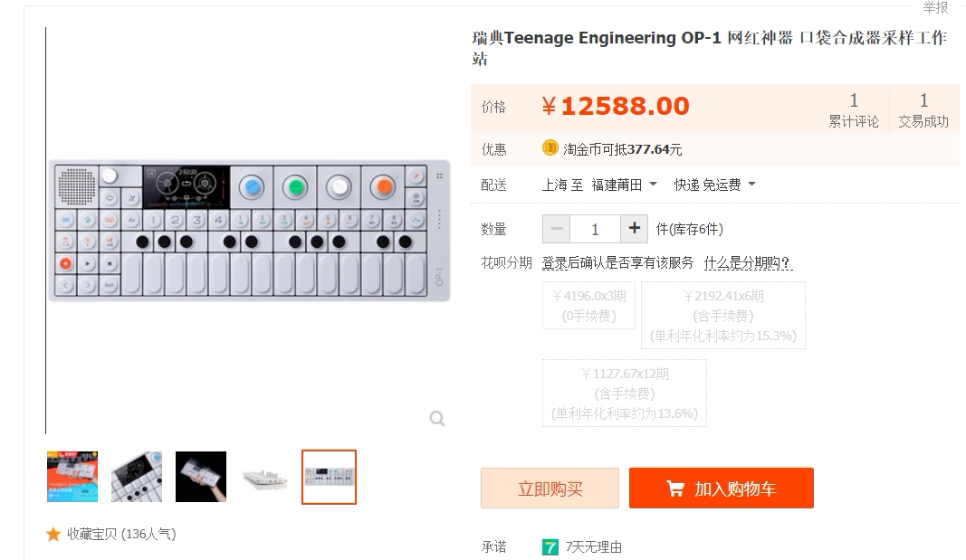Image resolution: width=966 pixels, height=560 pixels.
Task: Open the 交易成功 transactions count tab
Action: [x=923, y=110]
